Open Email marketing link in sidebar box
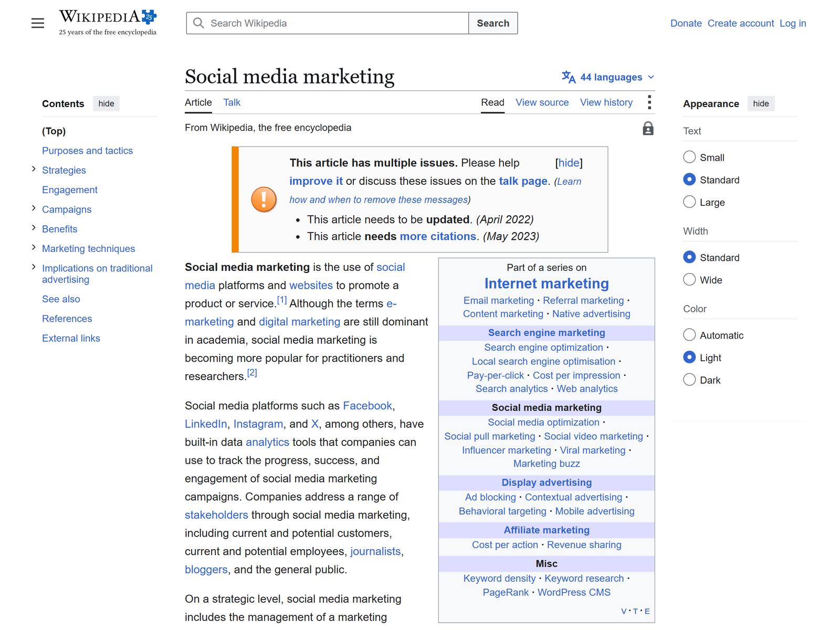The image size is (840, 630). click(x=499, y=300)
